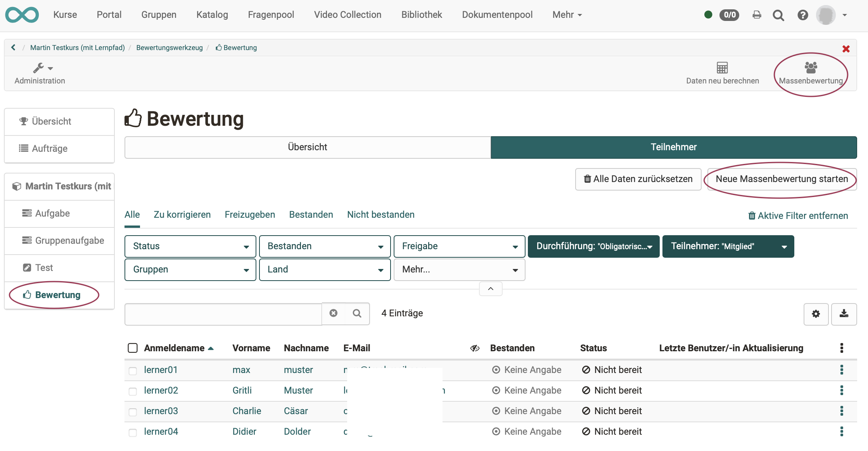Click the user avatar picture
This screenshot has height=451, width=868.
[x=826, y=15]
